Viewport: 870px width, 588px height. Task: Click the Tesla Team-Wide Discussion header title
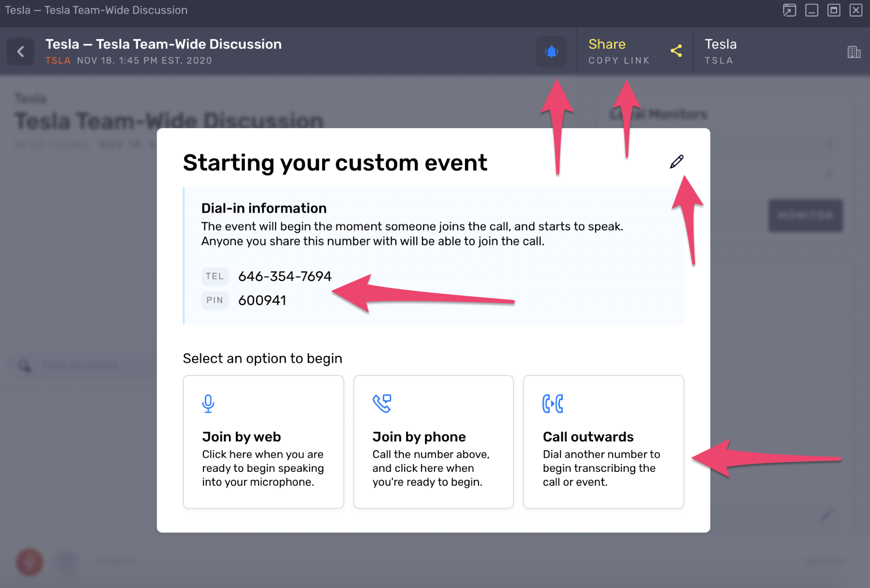point(163,44)
